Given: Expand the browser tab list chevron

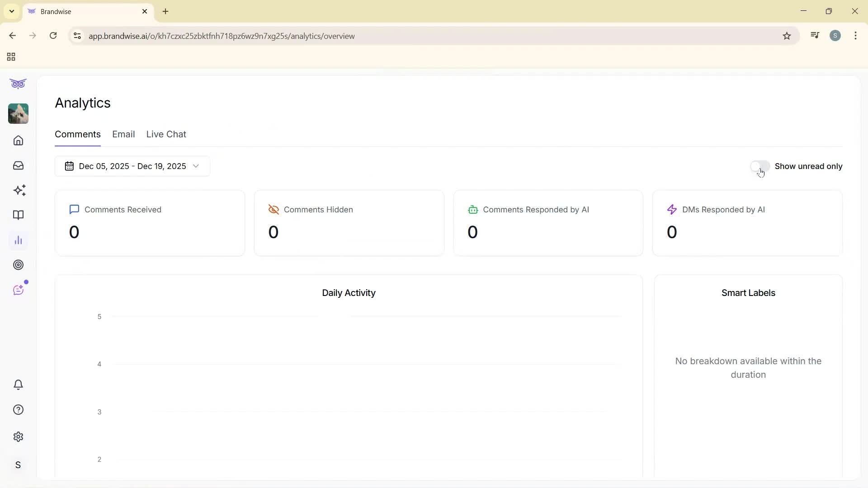Looking at the screenshot, I should point(11,11).
